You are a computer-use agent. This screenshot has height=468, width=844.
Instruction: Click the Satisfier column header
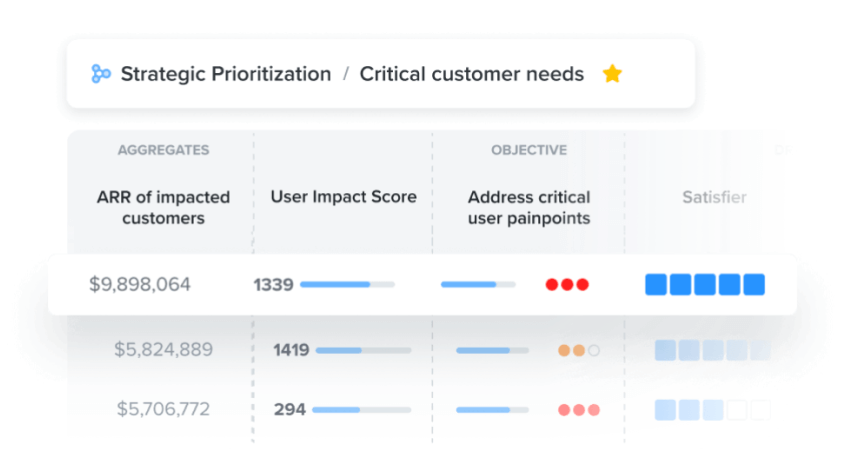pos(714,197)
